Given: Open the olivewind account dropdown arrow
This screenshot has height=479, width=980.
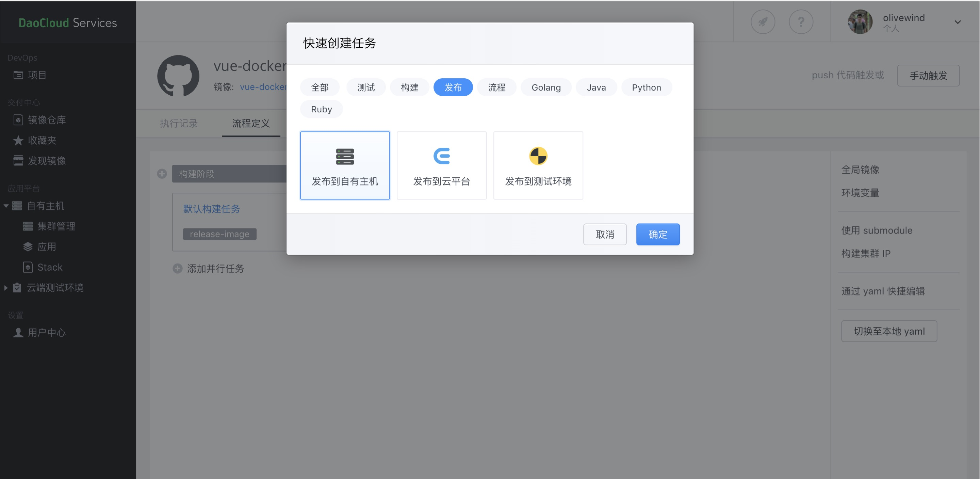Looking at the screenshot, I should 957,22.
